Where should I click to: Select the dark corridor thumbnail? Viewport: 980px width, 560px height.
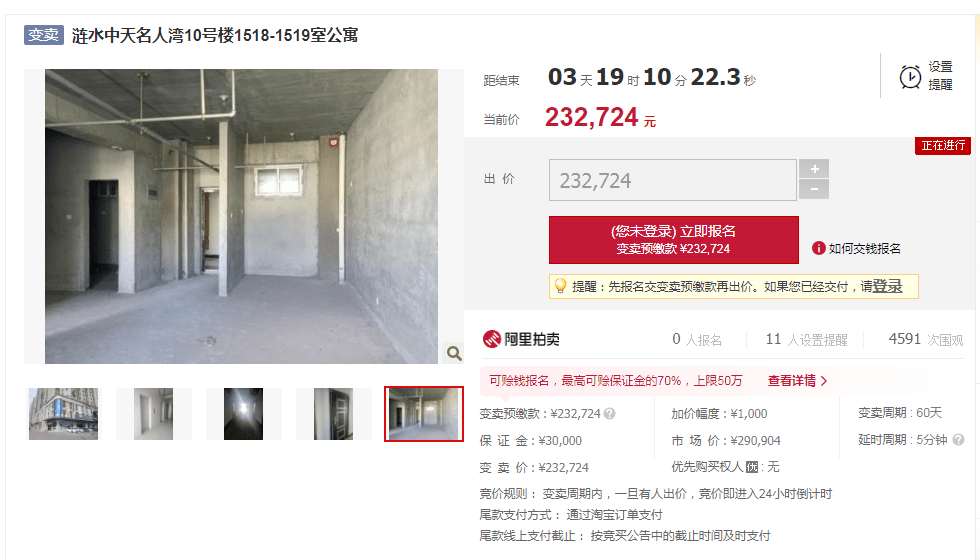[243, 414]
